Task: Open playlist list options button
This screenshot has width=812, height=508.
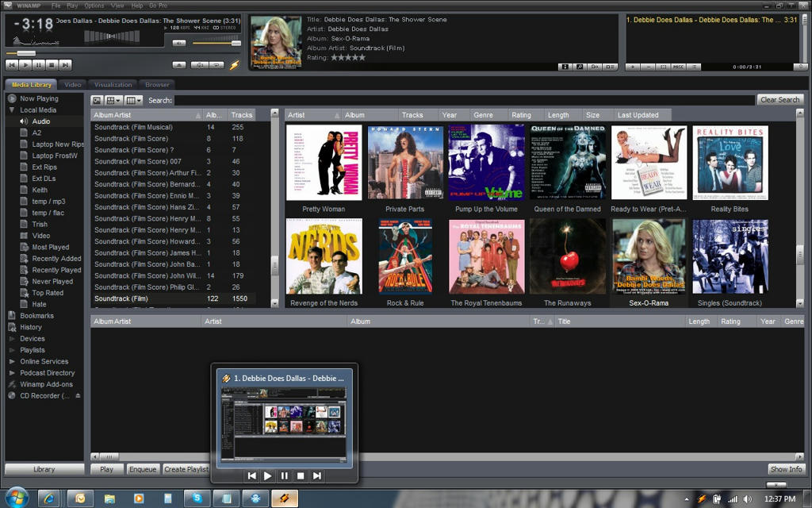Action: point(694,67)
